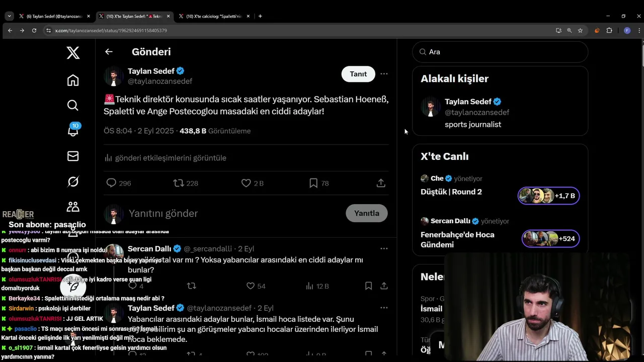Open install app icon in address bar

click(x=558, y=30)
